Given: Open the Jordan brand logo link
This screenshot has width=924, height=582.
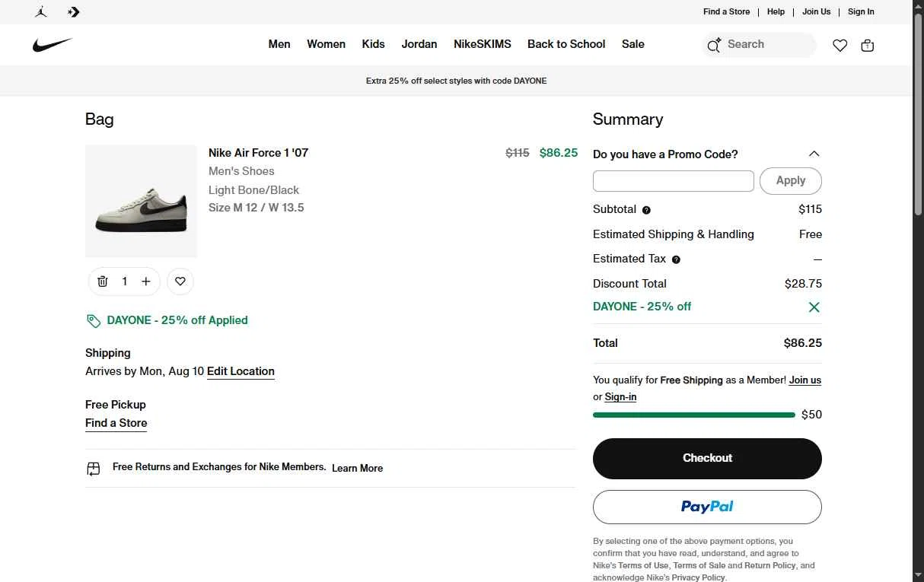Looking at the screenshot, I should pyautogui.click(x=41, y=11).
